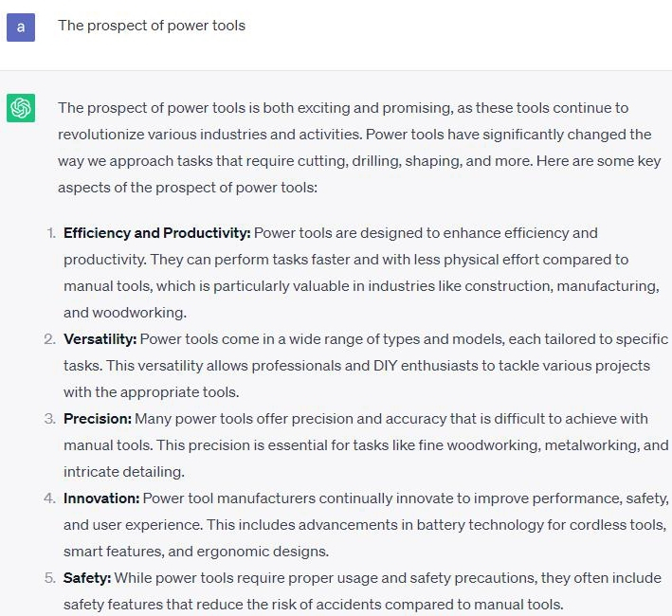The image size is (672, 616).
Task: Click the user avatar icon labeled "a"
Action: 21,27
